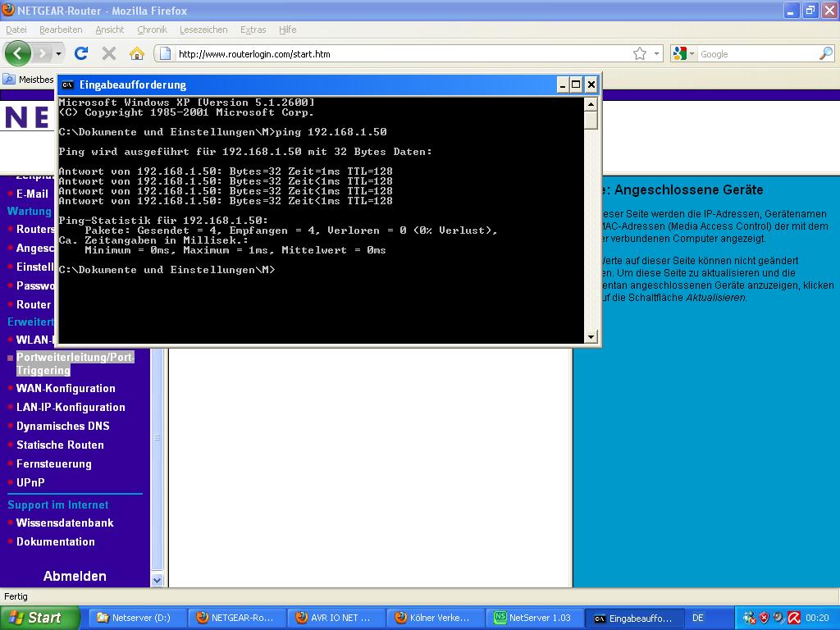The height and width of the screenshot is (630, 840).
Task: Open Portweiterleitung/Port-Triggering sidebar link
Action: click(75, 363)
